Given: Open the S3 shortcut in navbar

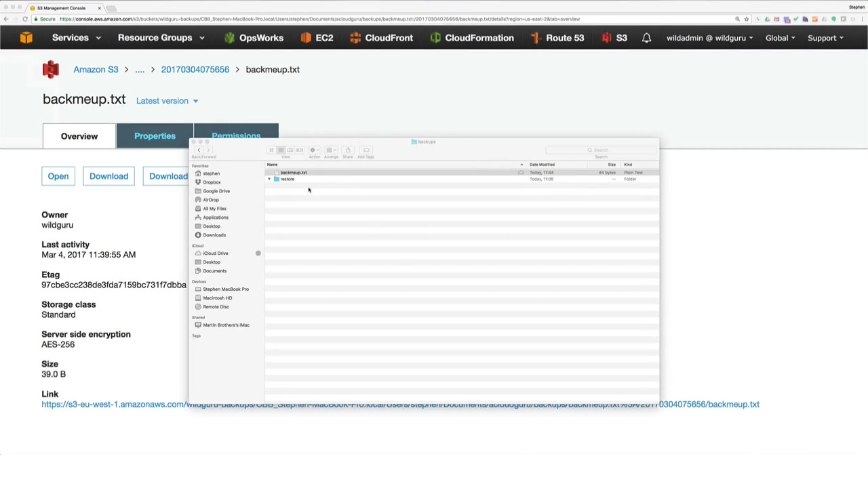Looking at the screenshot, I should pyautogui.click(x=614, y=38).
